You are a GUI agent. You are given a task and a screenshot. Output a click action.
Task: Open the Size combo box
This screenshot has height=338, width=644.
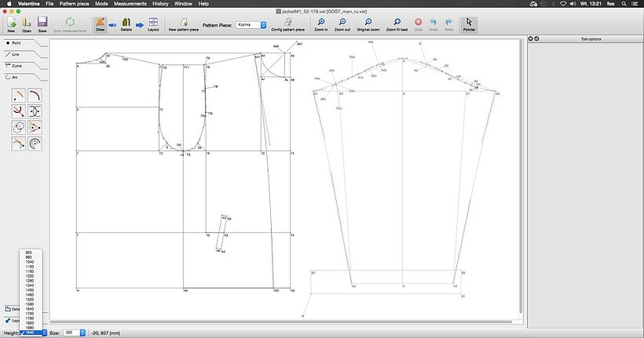(75, 333)
